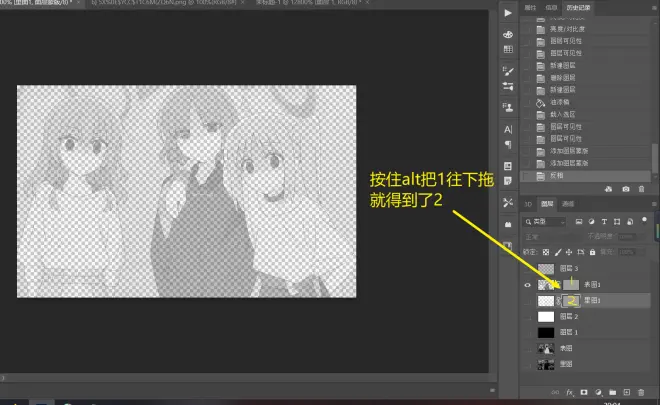The height and width of the screenshot is (405, 660).
Task: Filter layers by pixel layers icon
Action: click(579, 221)
